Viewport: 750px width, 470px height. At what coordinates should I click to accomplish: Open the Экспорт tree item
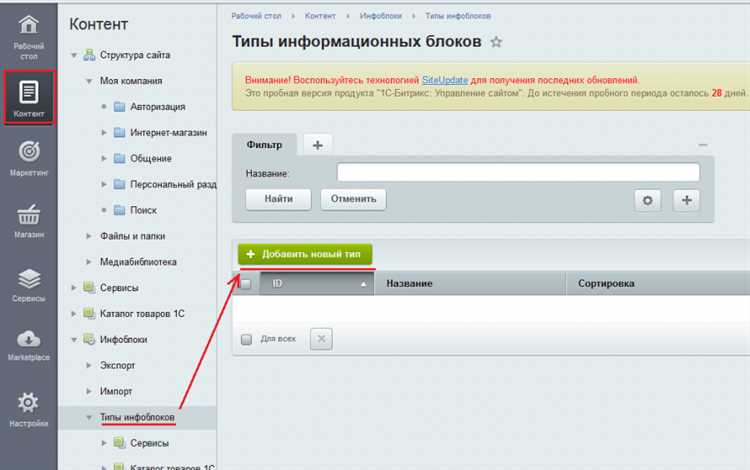tap(117, 365)
